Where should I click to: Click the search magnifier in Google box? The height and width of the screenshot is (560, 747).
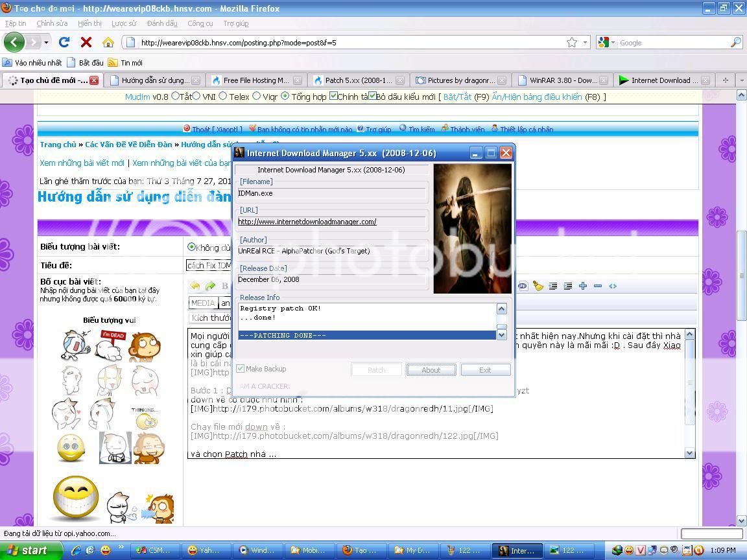coord(735,42)
